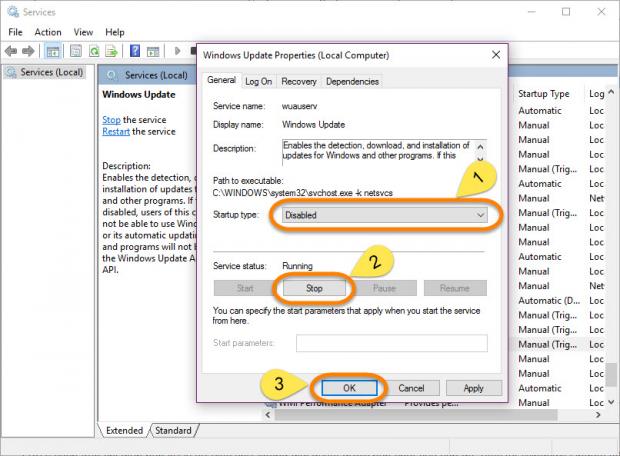Viewport: 620px width, 456px height.
Task: Click the magnifier icon in Services (Local) header
Action: 112,75
